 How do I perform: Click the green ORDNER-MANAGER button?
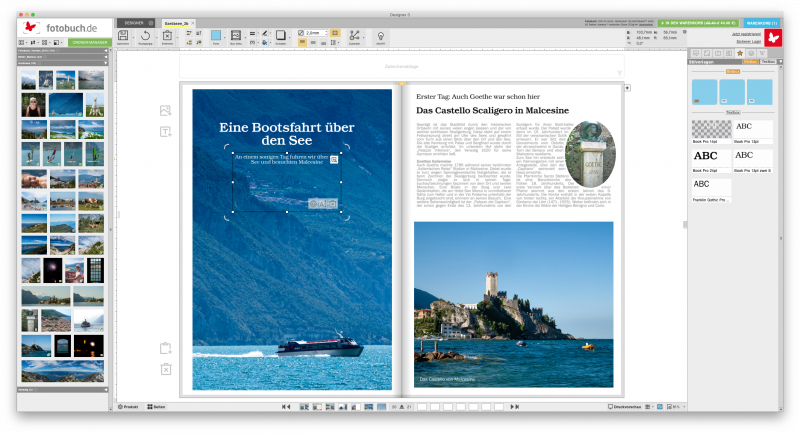(88, 43)
